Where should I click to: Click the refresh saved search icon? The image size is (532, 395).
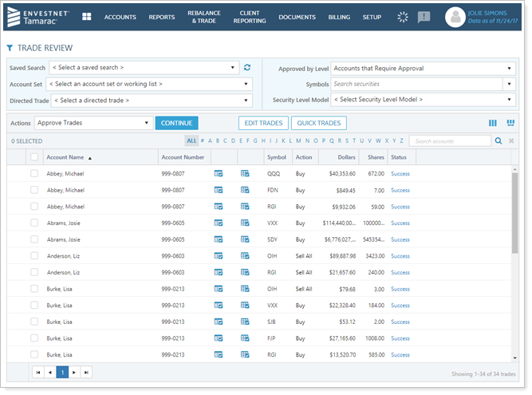tap(247, 68)
